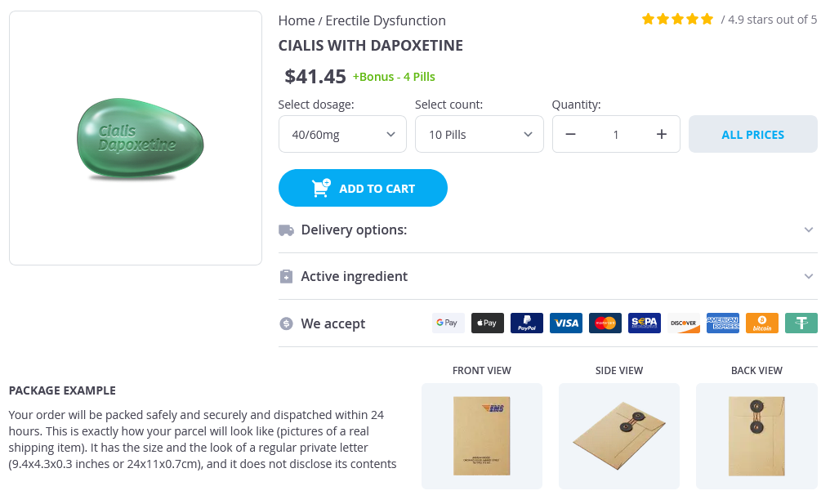Click the Tether payment icon
Image resolution: width=830 pixels, height=504 pixels.
(x=801, y=323)
